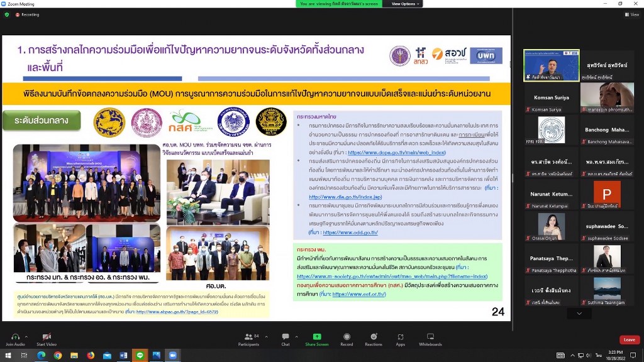This screenshot has width=644, height=362.
Task: Click the green encryption shield icon
Action: [6, 14]
